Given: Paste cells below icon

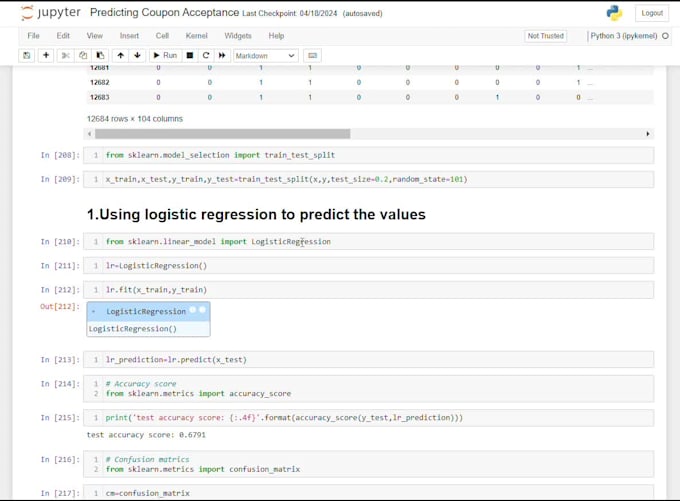Looking at the screenshot, I should [100, 56].
